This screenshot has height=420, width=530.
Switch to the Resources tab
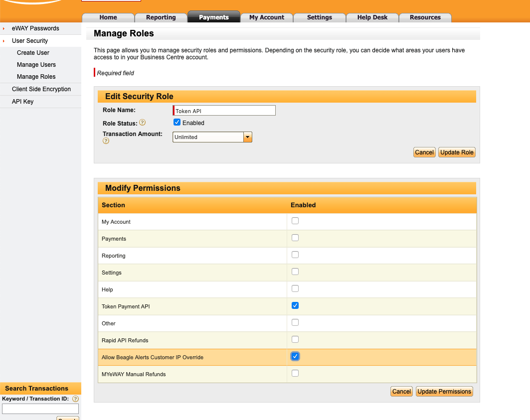tap(425, 17)
